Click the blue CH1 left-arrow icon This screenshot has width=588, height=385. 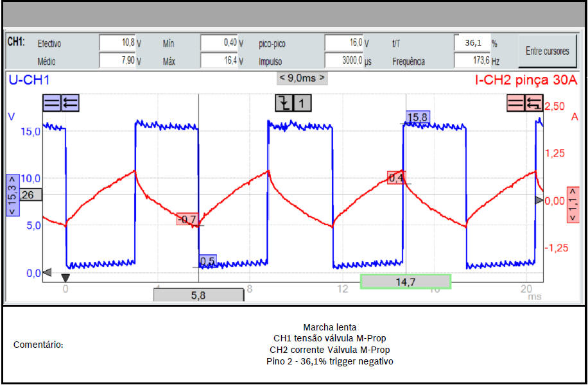70,103
